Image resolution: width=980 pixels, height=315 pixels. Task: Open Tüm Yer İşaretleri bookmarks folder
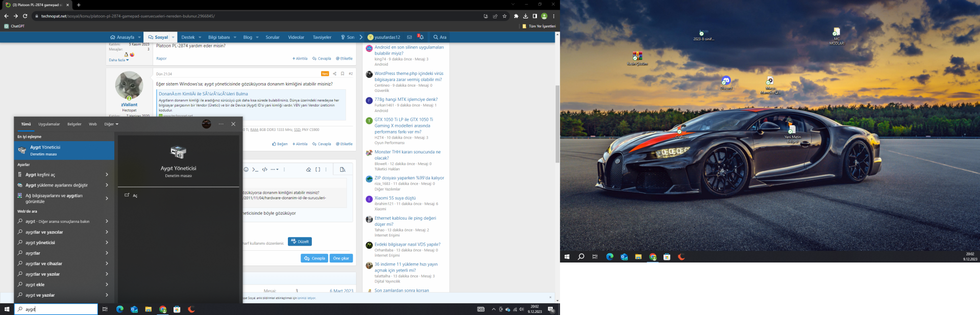point(539,26)
